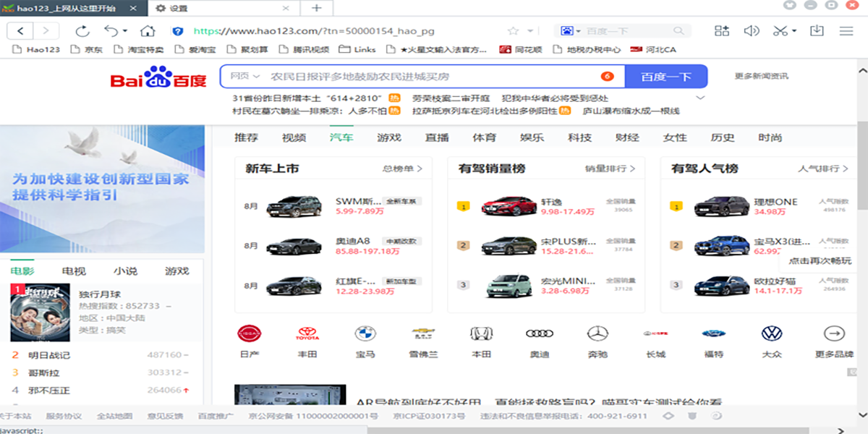Screen dimensions: 868x434
Task: Click the 丰田 Toyota brand icon
Action: point(307,333)
